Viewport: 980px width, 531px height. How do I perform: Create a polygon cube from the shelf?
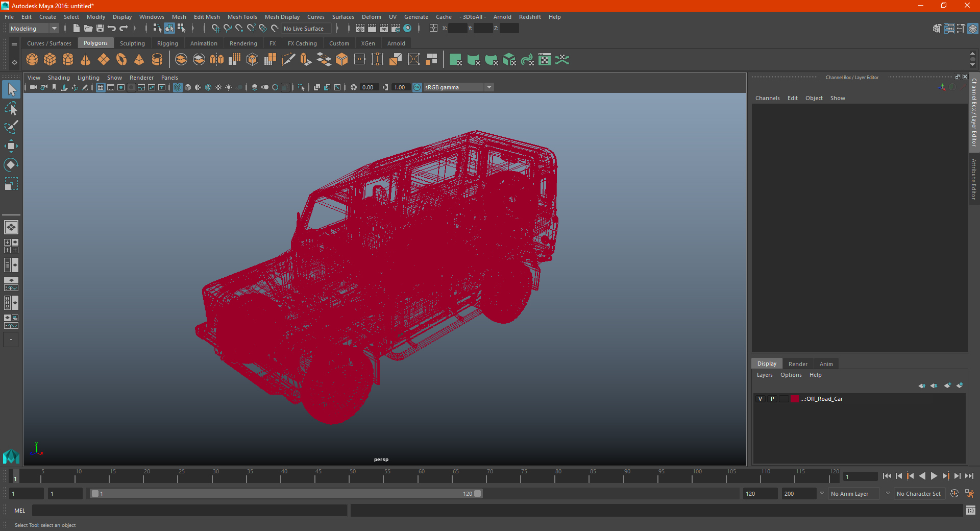50,60
